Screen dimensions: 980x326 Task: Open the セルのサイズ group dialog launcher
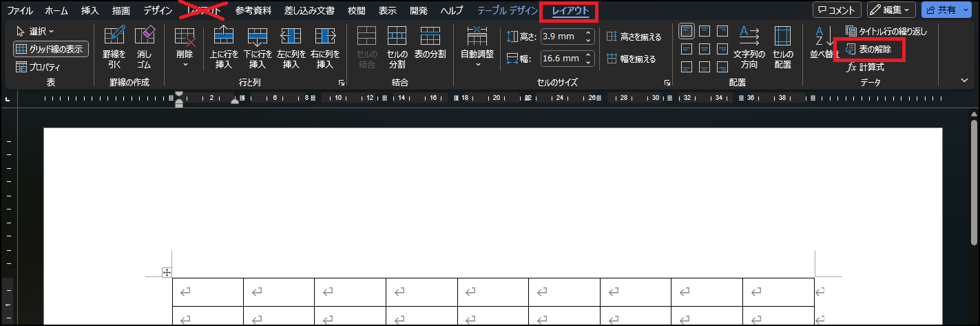pyautogui.click(x=667, y=83)
